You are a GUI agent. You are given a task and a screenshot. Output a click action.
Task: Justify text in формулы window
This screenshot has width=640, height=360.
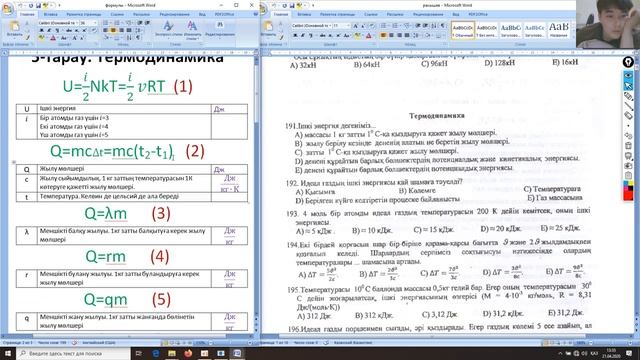point(128,31)
